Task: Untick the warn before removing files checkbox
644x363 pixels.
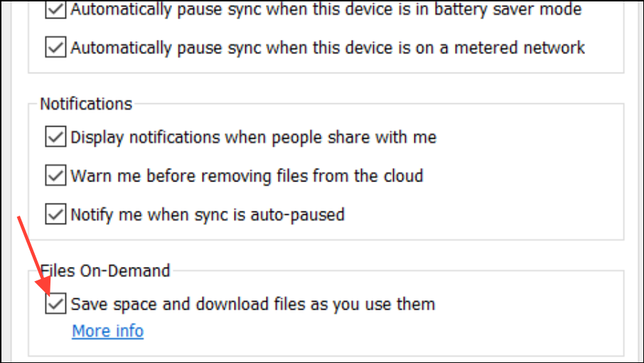Action: [55, 175]
